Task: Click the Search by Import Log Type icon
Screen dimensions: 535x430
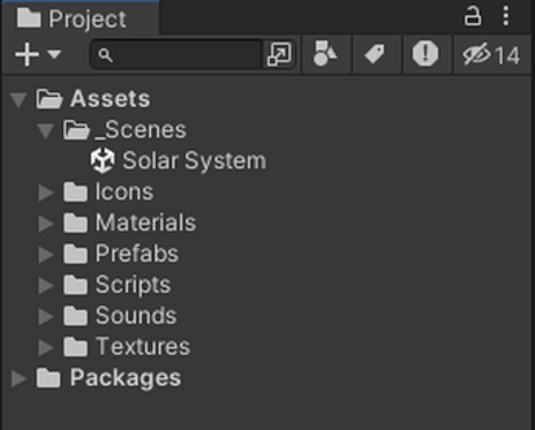Action: point(425,54)
